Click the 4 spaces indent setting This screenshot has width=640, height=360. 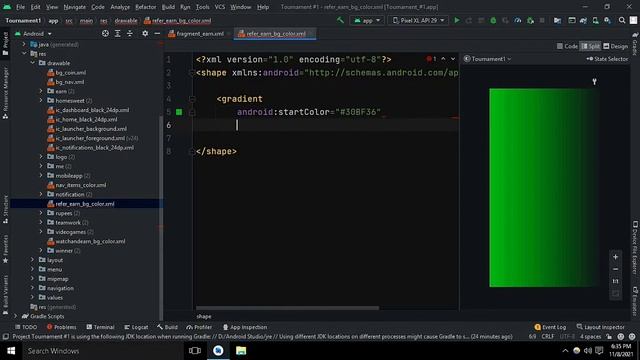590,337
